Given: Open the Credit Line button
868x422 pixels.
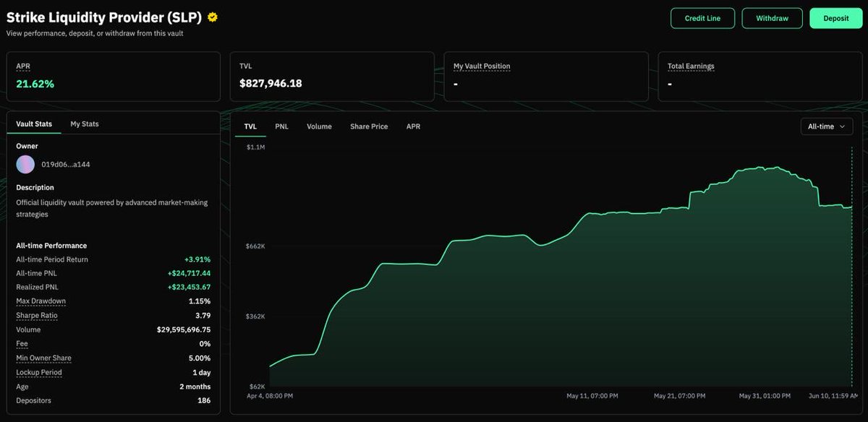Looking at the screenshot, I should 702,18.
